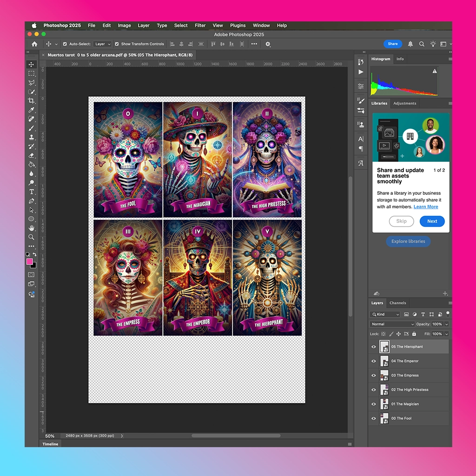Viewport: 476px width, 476px height.
Task: Open the search icon in options bar
Action: pos(422,44)
